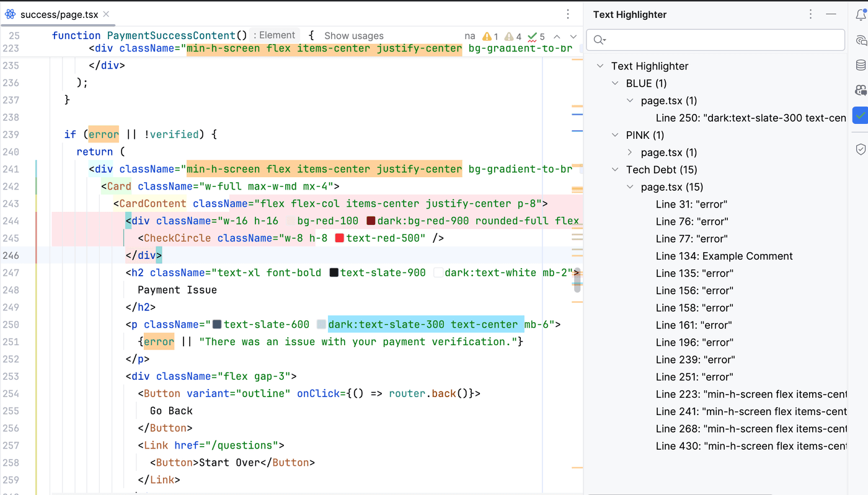
Task: Select the Line 251 "error" entry
Action: coord(694,377)
